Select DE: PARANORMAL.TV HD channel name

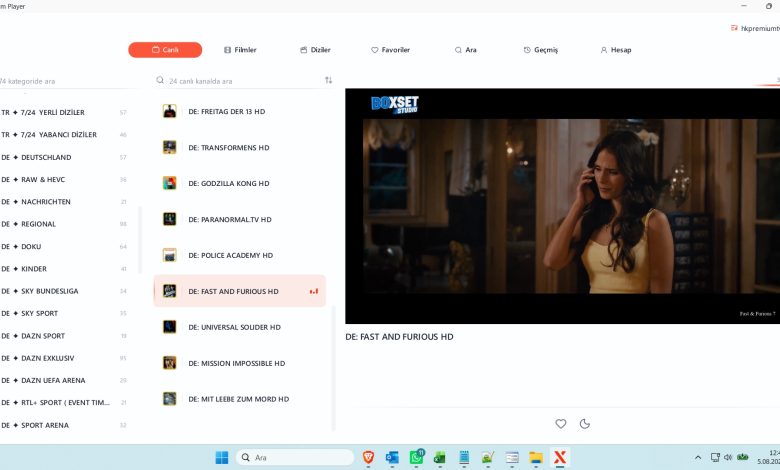(x=230, y=219)
